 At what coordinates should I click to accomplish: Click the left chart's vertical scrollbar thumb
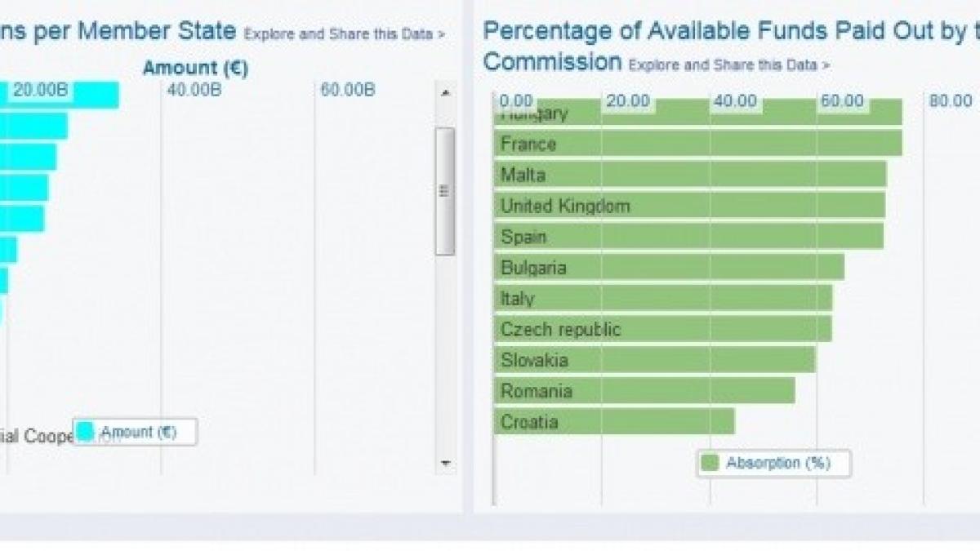445,191
